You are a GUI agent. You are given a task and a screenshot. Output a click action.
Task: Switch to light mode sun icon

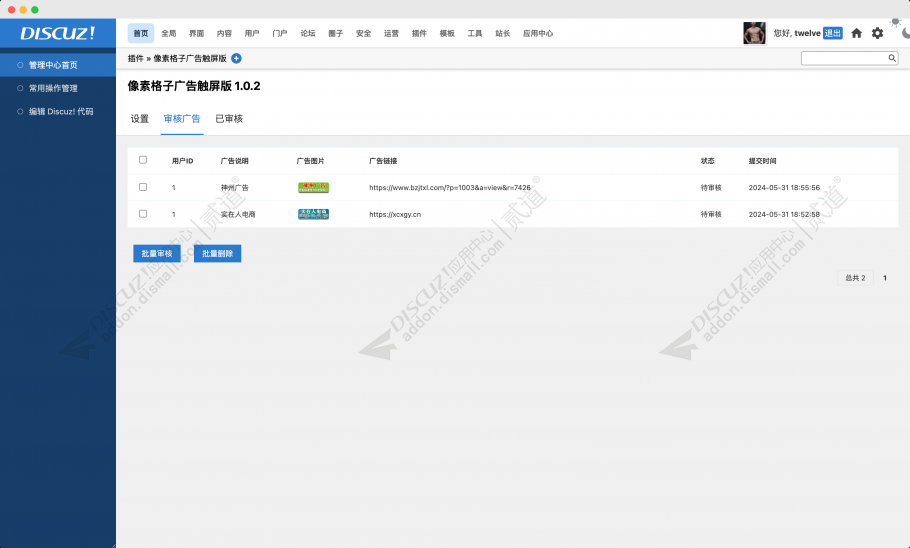point(895,21)
